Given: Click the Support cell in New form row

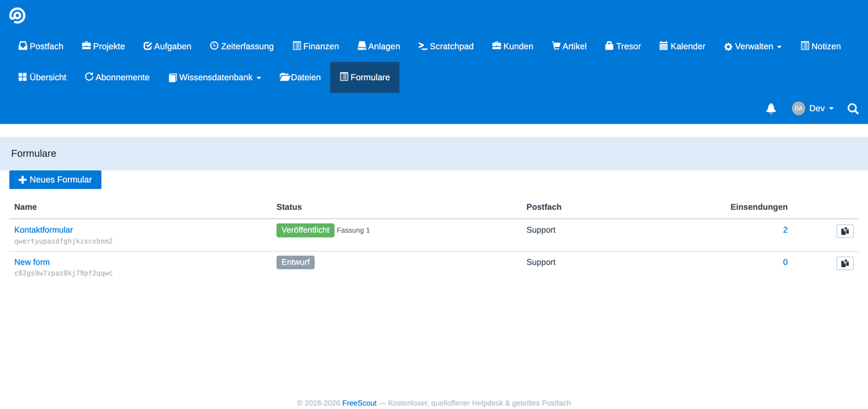Looking at the screenshot, I should click(541, 262).
